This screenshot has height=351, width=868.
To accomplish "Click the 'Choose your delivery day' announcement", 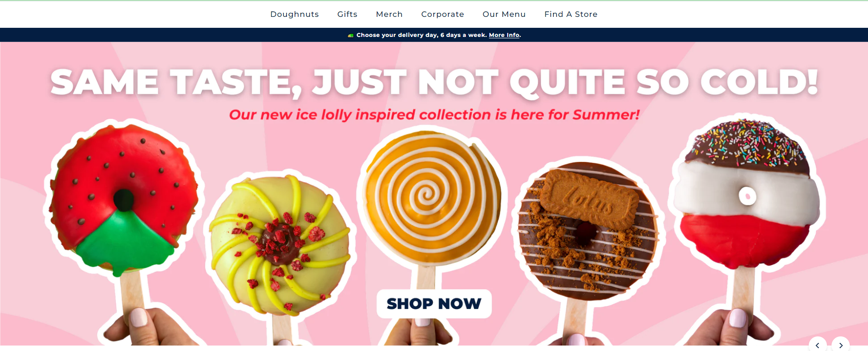I will (422, 35).
